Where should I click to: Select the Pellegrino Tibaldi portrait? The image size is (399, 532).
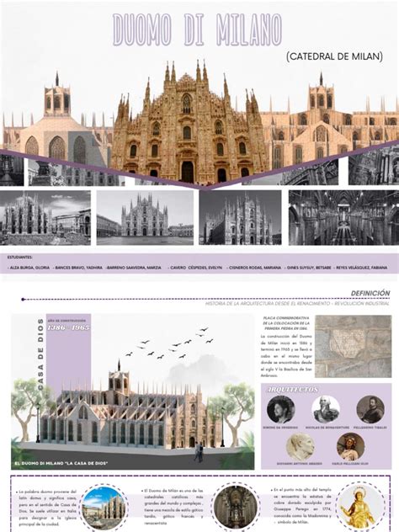point(370,409)
